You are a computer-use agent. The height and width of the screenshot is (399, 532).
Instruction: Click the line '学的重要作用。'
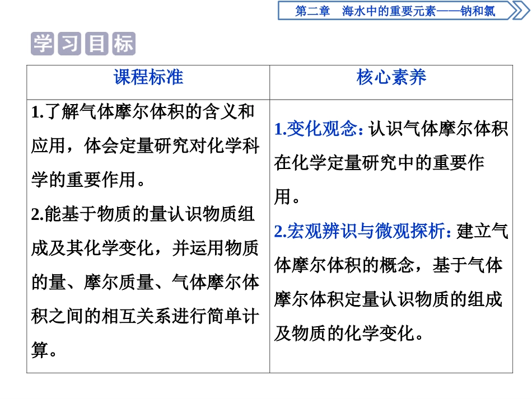click(88, 180)
